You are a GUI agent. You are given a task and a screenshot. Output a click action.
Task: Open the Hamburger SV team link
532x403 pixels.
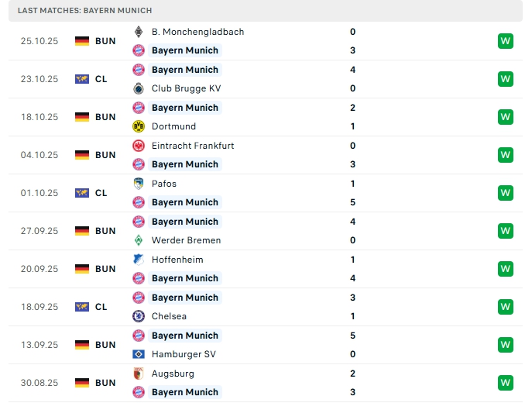184,354
